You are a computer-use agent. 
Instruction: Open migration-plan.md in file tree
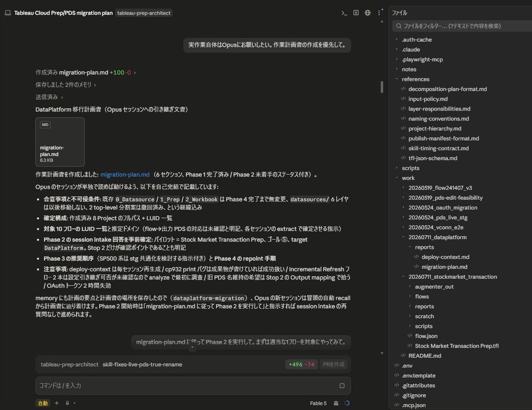pos(445,267)
